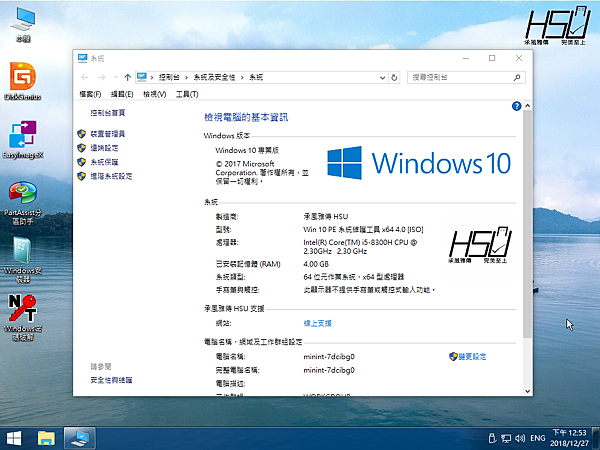Click the Forward arrow in System window
The height and width of the screenshot is (450, 600).
(101, 77)
